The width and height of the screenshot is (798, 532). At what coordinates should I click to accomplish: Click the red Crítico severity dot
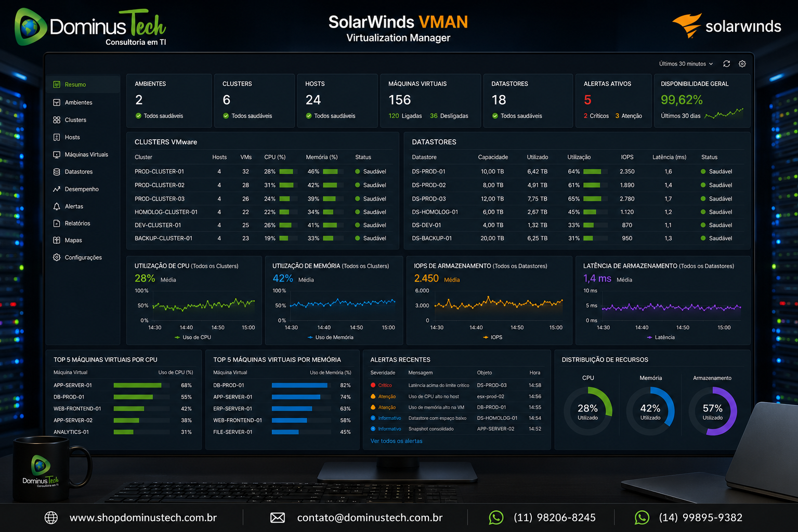373,385
